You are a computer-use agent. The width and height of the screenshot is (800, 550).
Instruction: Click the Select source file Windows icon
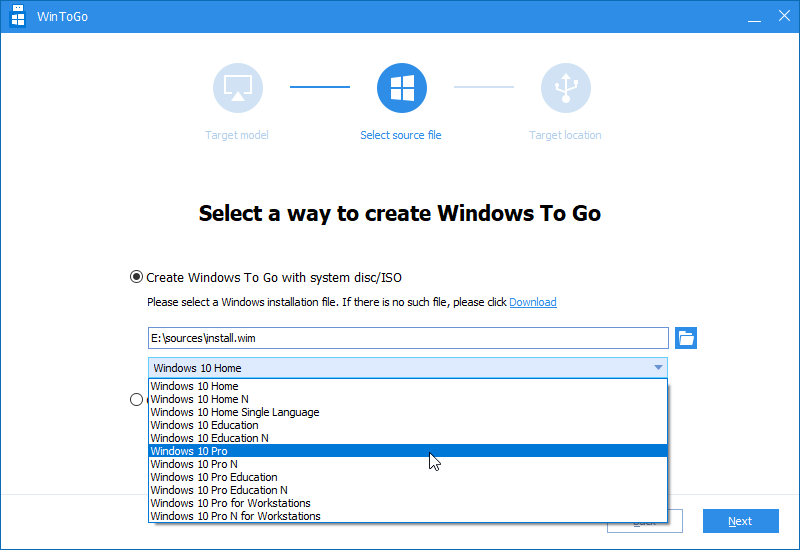(402, 88)
